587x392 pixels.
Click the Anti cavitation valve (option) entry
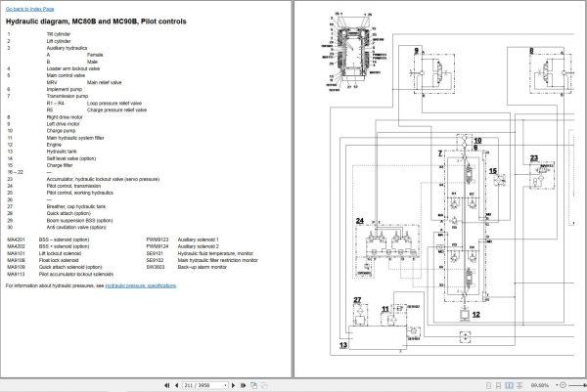(76, 227)
